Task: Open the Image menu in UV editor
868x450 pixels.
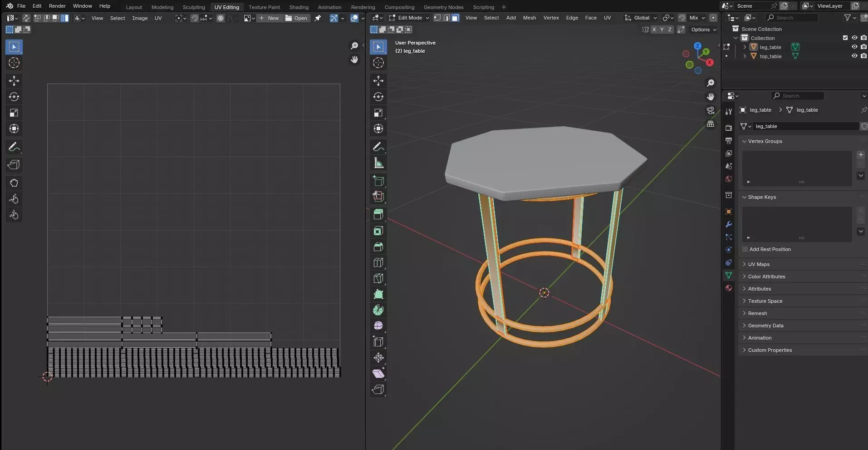Action: click(140, 18)
